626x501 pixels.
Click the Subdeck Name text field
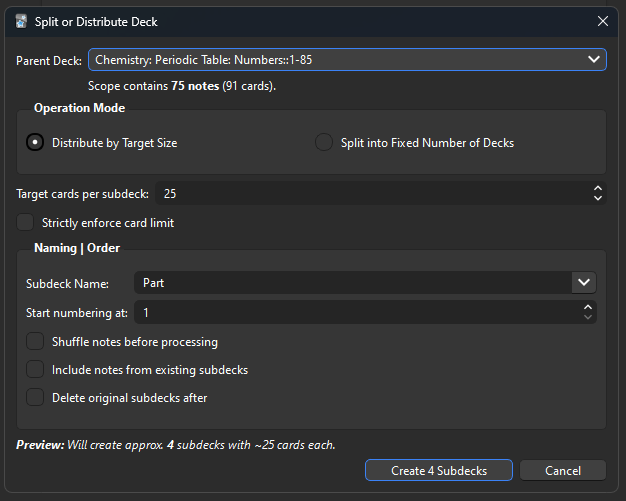[353, 283]
